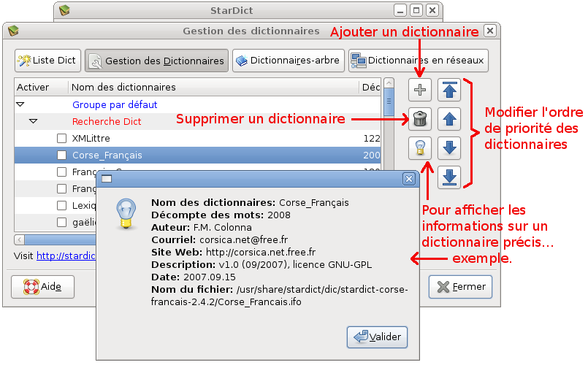The image size is (588, 365).
Task: Close the dictionary info dialog
Action: pos(409,179)
